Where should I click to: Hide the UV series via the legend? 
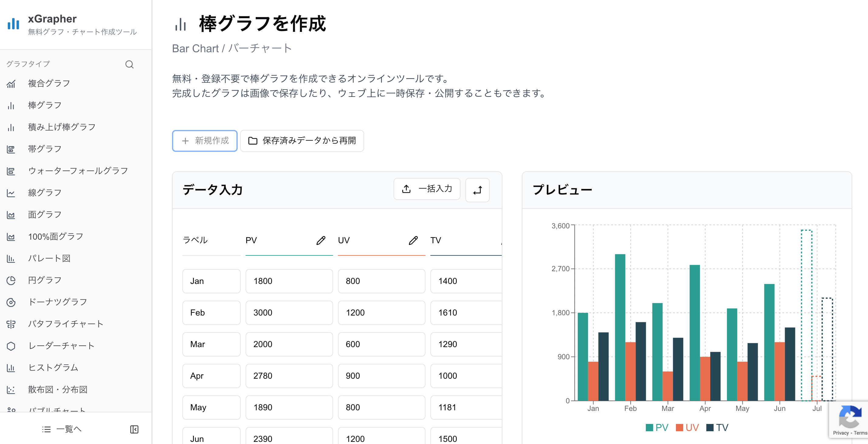tap(687, 427)
